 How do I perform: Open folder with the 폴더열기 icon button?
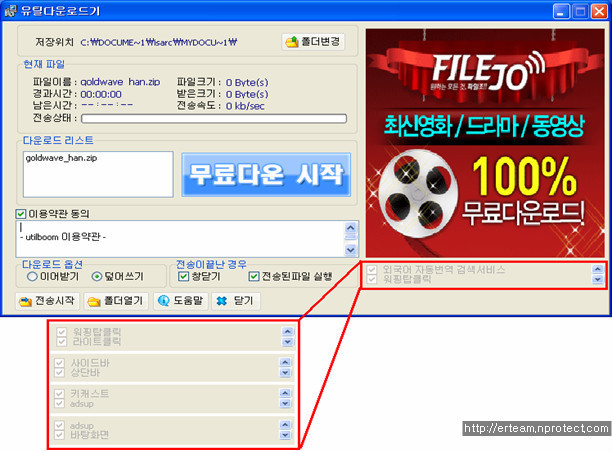coord(116,300)
